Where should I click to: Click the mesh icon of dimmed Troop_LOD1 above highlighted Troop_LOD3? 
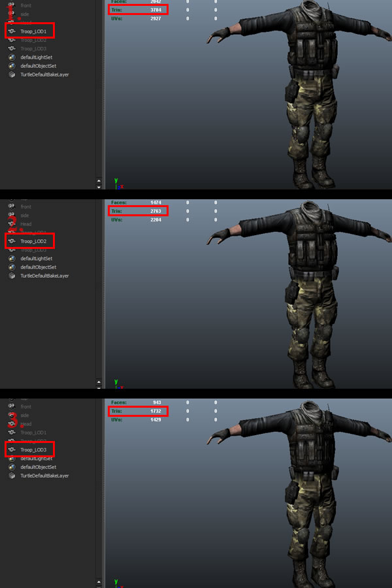pyautogui.click(x=12, y=433)
